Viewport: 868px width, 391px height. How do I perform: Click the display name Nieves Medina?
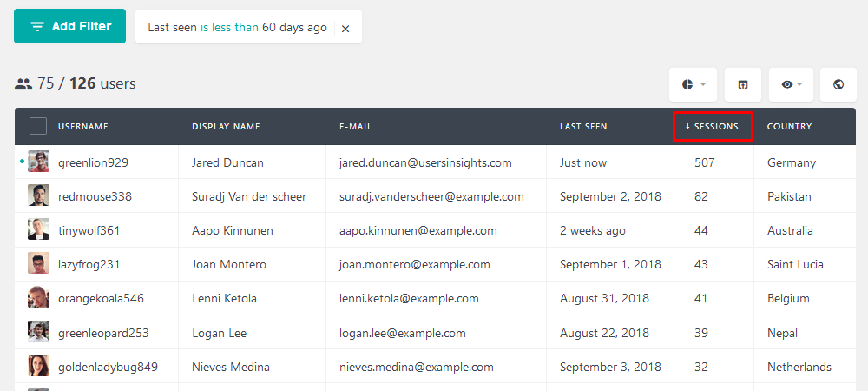click(231, 368)
